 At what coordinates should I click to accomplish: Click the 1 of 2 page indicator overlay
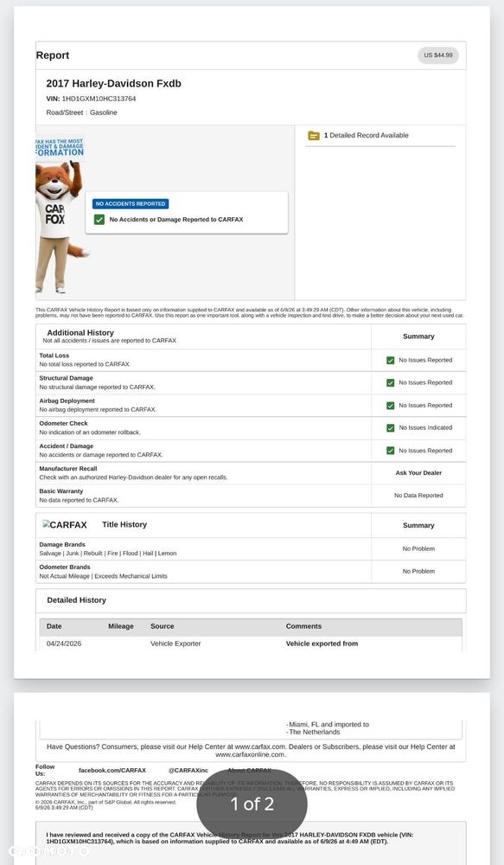pos(252,804)
